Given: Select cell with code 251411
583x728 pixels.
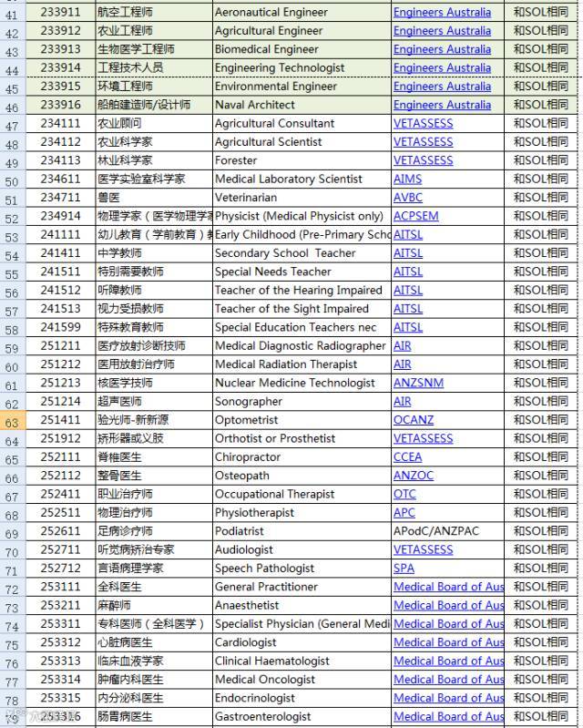Looking at the screenshot, I should point(61,420).
